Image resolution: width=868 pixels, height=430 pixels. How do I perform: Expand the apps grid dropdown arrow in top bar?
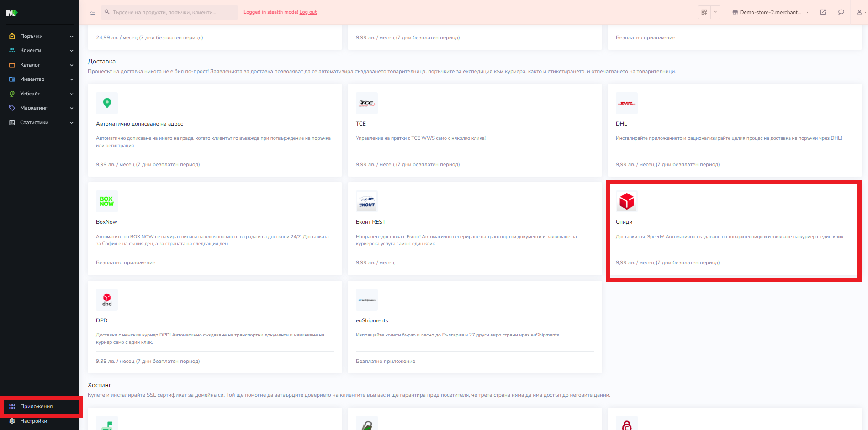[x=715, y=12]
